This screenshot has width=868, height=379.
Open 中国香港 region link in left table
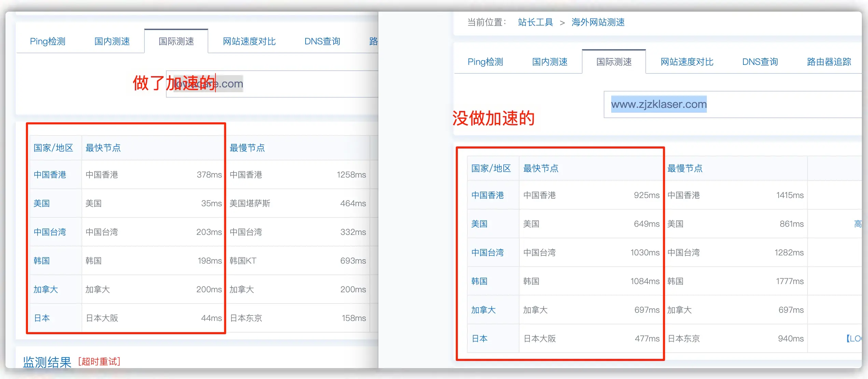[50, 175]
